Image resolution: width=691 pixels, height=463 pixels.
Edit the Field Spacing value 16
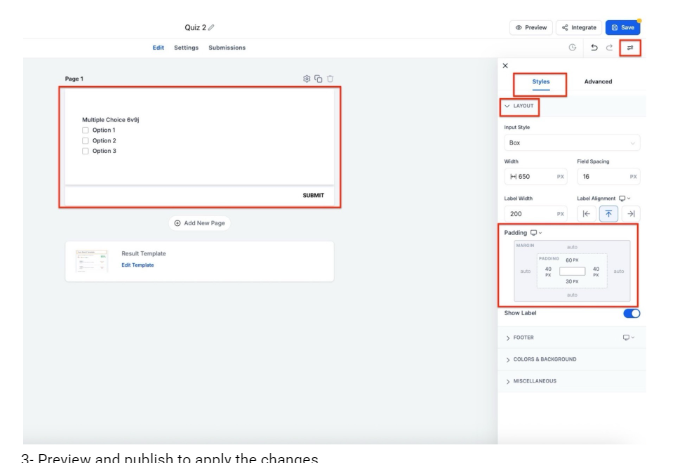point(609,177)
